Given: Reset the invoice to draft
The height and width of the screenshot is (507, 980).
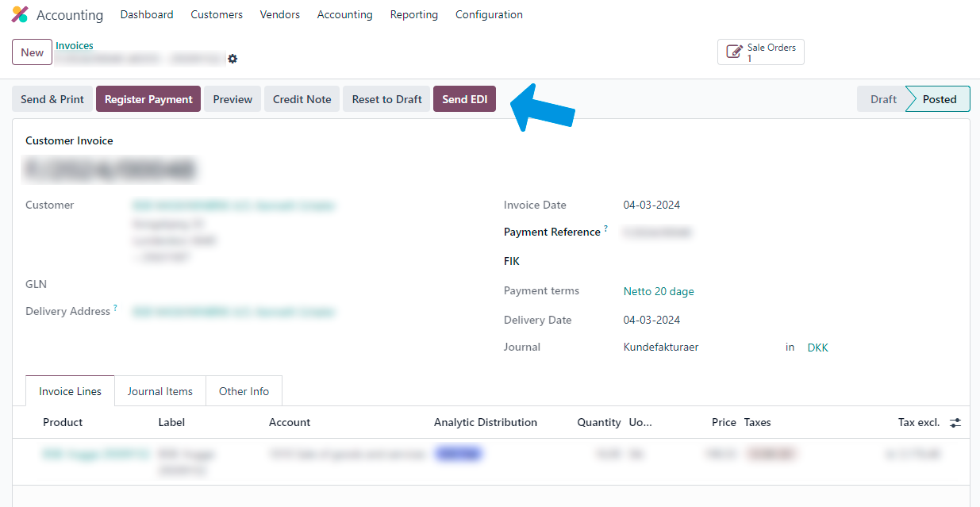Looking at the screenshot, I should 386,99.
